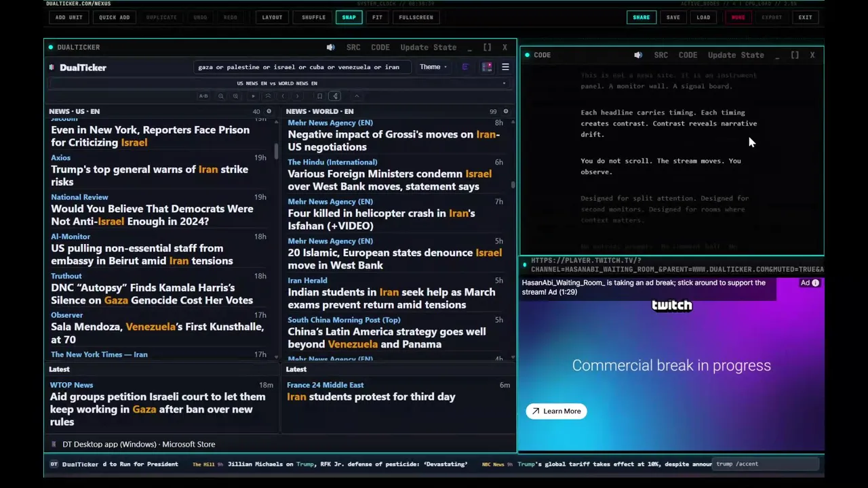Click CODE in the DualTicker panel header

point(380,47)
